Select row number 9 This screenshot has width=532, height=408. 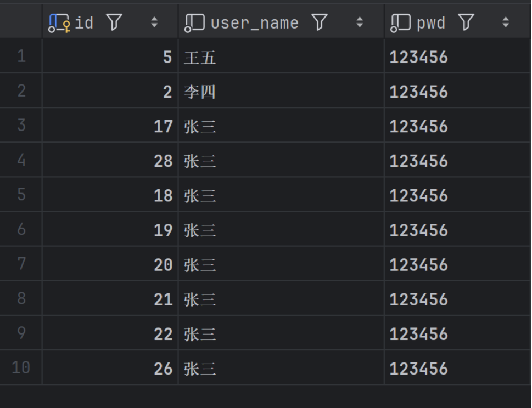pyautogui.click(x=21, y=333)
